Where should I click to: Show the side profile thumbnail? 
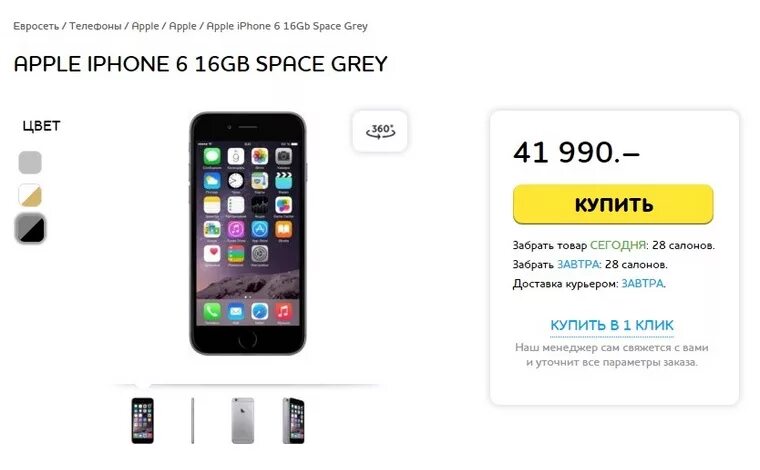pyautogui.click(x=192, y=421)
